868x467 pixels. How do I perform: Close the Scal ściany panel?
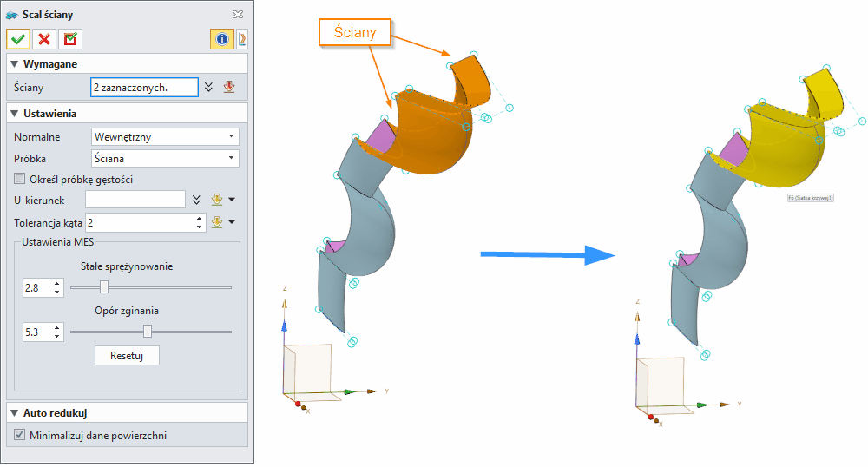[238, 15]
